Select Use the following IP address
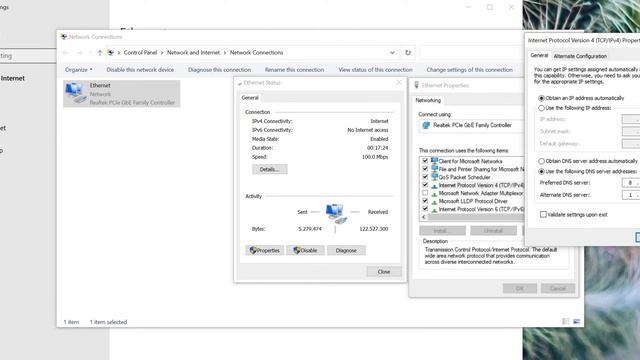 [x=541, y=108]
